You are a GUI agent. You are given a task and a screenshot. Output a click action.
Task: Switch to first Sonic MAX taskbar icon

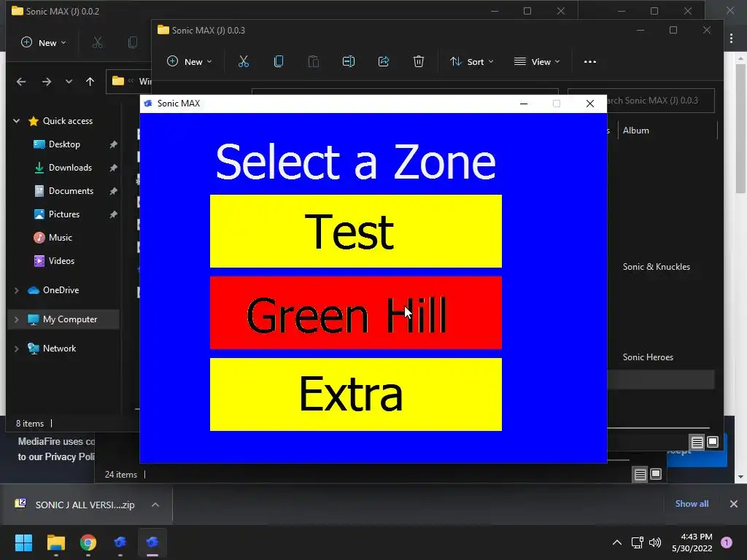(x=120, y=542)
